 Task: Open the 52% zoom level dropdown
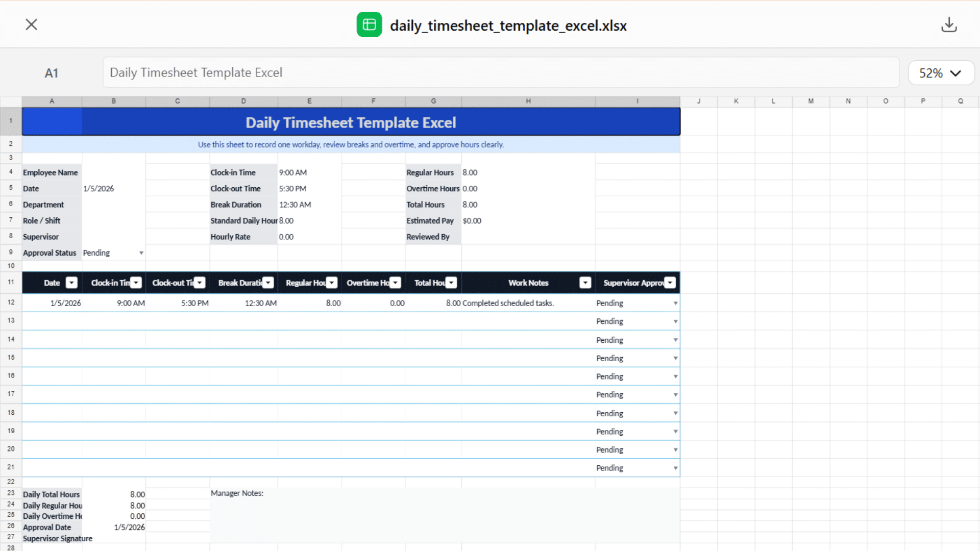coord(941,73)
